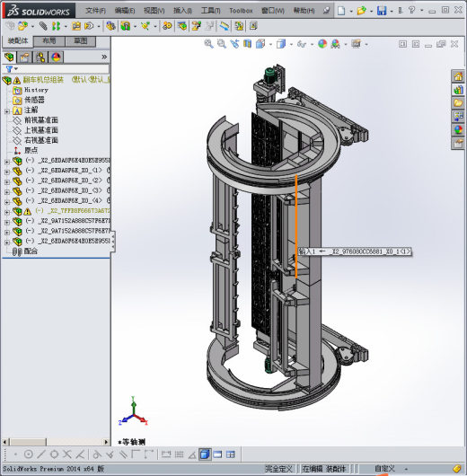Open the DisplayManager color ball tab
Image resolution: width=467 pixels, height=476 pixels.
click(x=56, y=57)
